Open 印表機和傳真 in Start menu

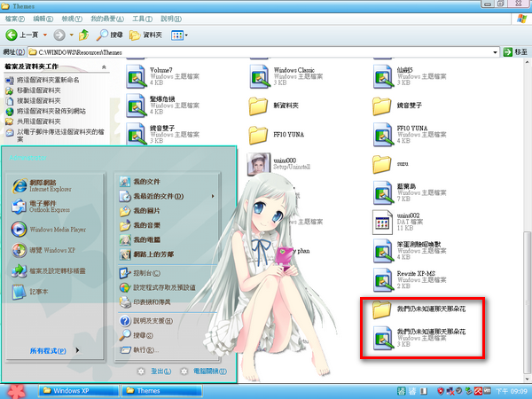145,302
